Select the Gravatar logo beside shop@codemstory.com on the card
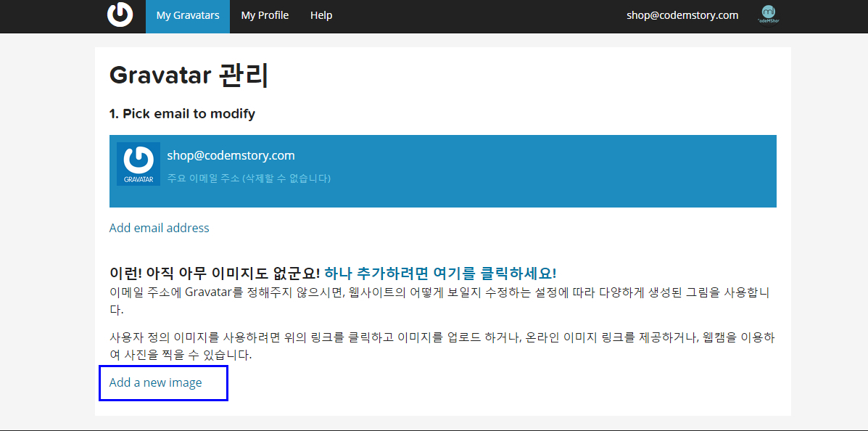 138,163
